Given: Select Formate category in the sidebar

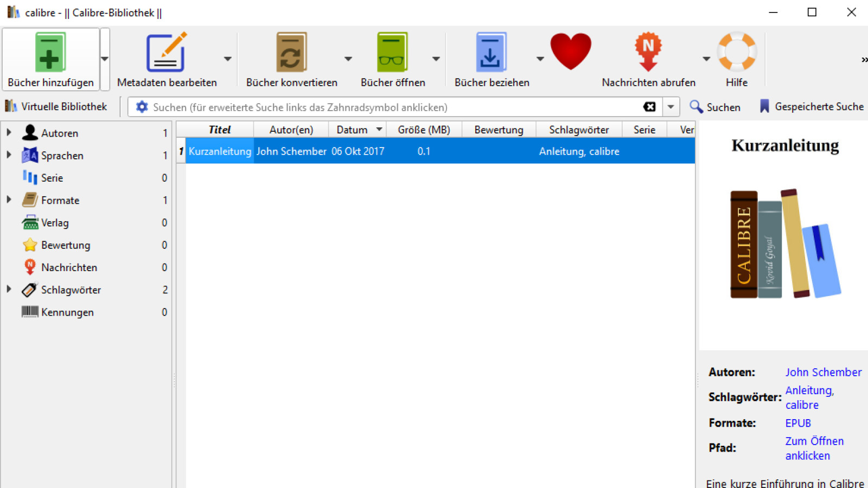Looking at the screenshot, I should (60, 200).
